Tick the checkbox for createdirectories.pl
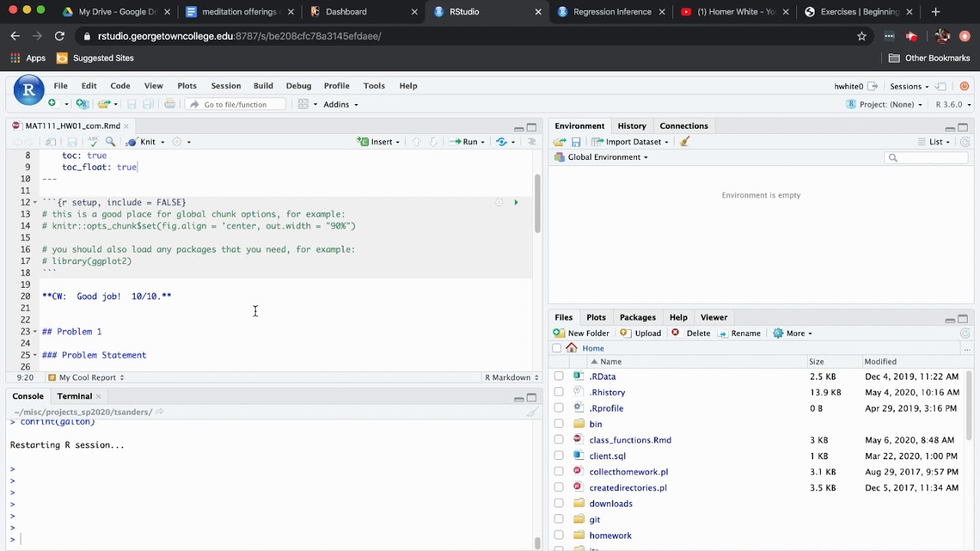 click(x=559, y=487)
